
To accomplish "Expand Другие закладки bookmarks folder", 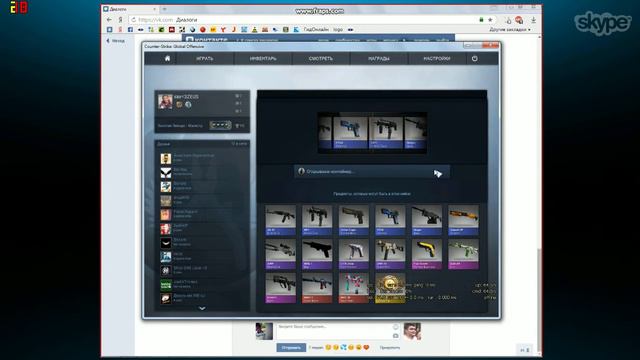I will click(510, 29).
